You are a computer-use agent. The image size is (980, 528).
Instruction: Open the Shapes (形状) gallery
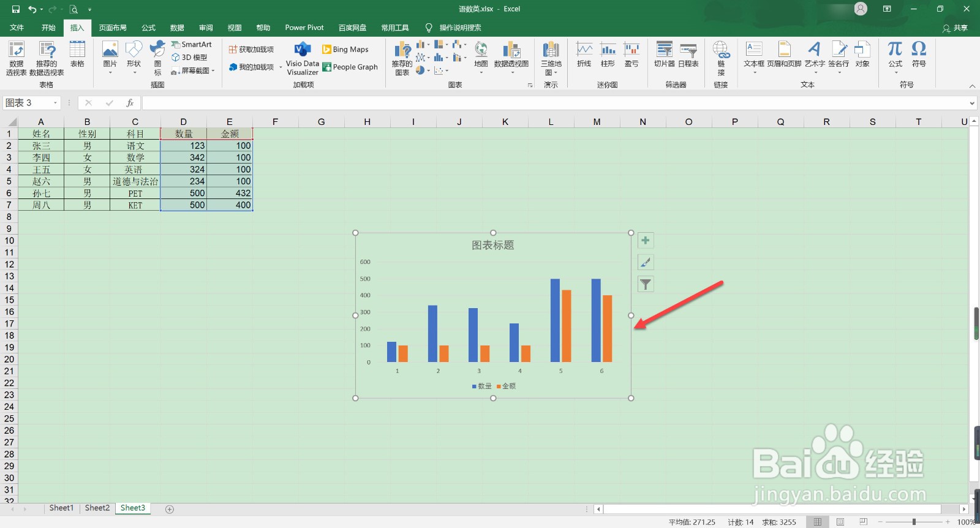point(134,58)
